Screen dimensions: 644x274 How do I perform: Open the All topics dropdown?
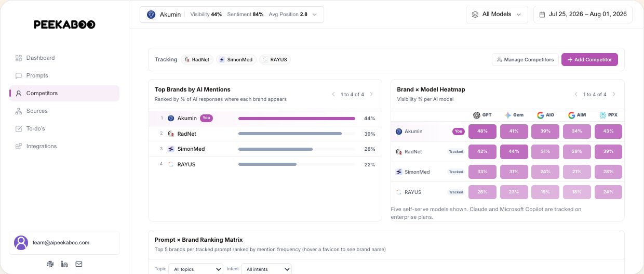click(x=196, y=269)
